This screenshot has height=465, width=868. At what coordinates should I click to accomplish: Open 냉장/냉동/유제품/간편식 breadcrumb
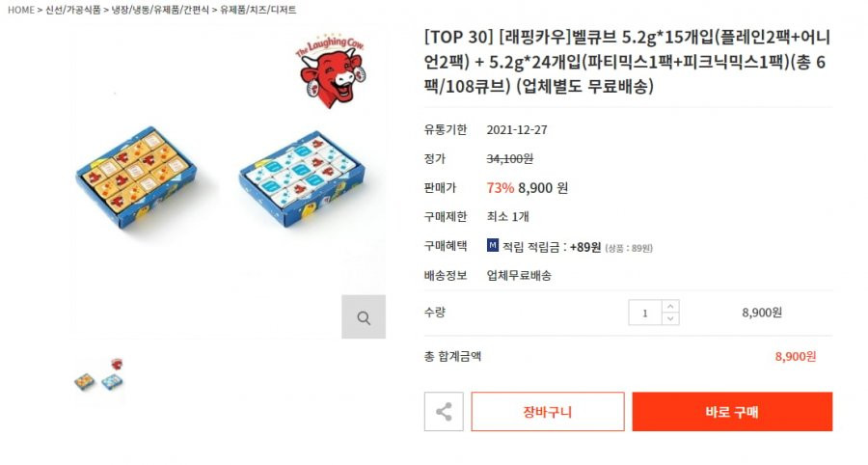click(160, 10)
